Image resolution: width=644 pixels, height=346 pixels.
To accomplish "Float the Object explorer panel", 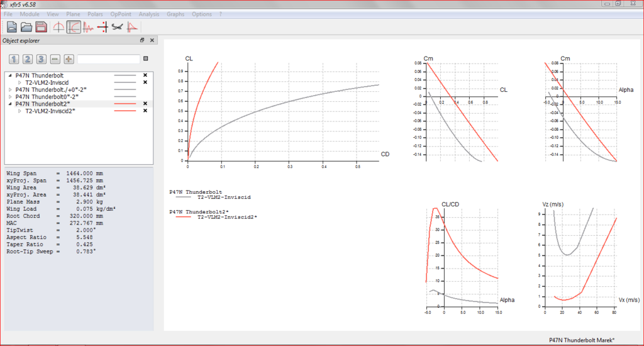I will (142, 41).
